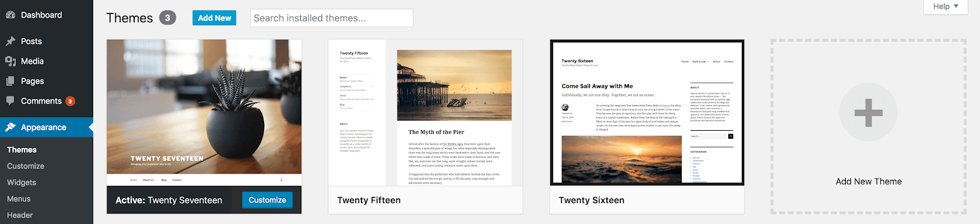Click the Twenty Fifteen theme name

pos(369,200)
